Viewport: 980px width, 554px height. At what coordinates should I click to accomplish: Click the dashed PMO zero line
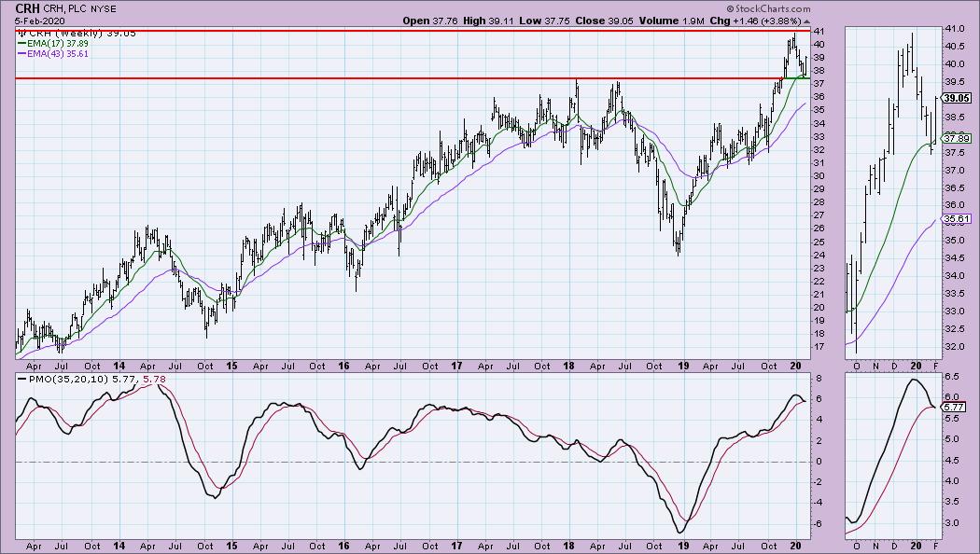coord(413,463)
